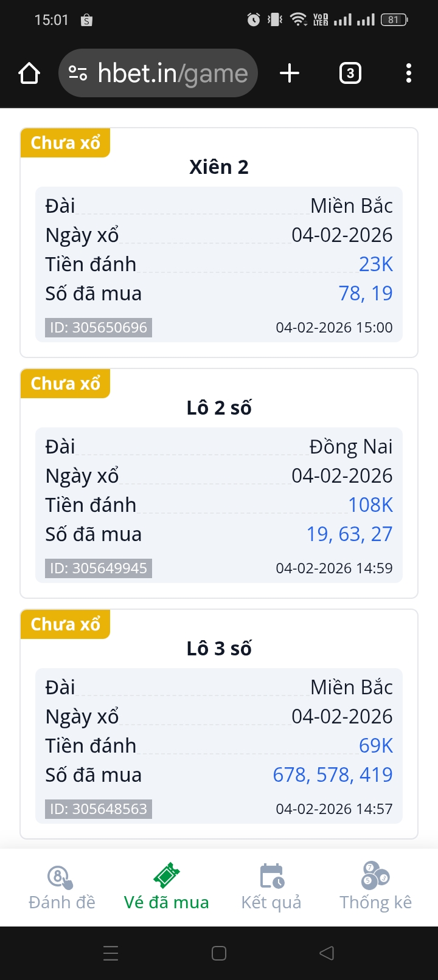This screenshot has height=980, width=438.
Task: Open the browser three-dot menu
Action: click(408, 74)
